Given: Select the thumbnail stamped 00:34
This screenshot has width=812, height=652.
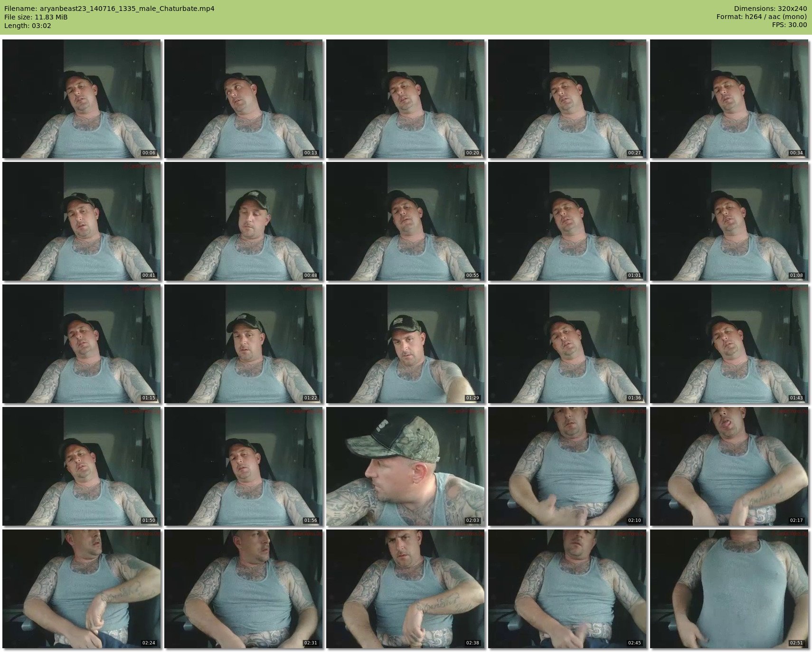Looking at the screenshot, I should click(729, 99).
